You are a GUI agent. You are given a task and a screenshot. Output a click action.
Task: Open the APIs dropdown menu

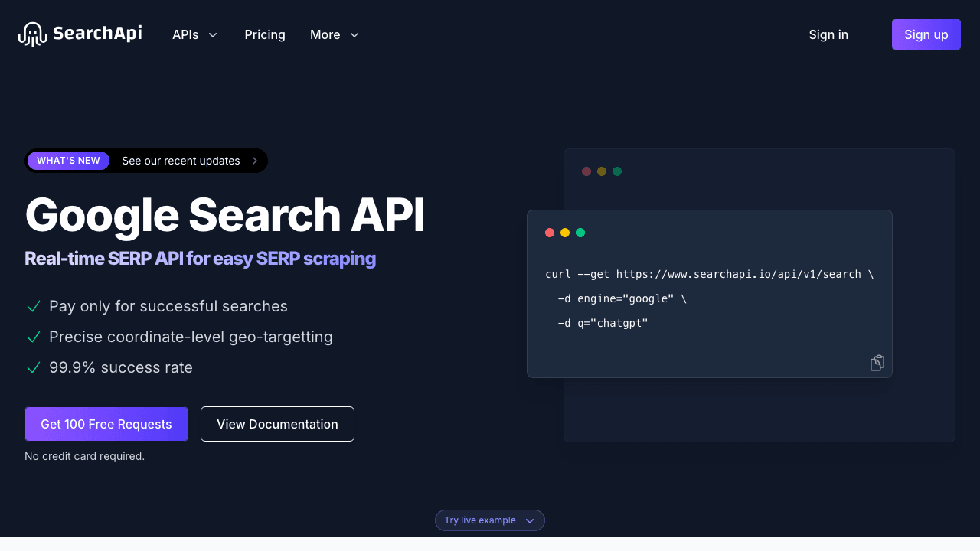pos(194,34)
